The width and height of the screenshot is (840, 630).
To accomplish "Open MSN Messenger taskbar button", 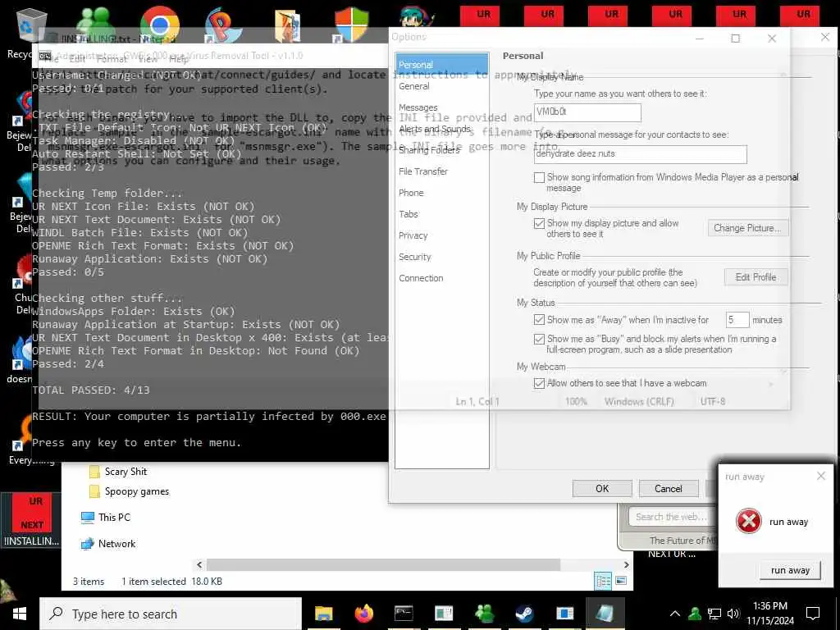I will [484, 613].
